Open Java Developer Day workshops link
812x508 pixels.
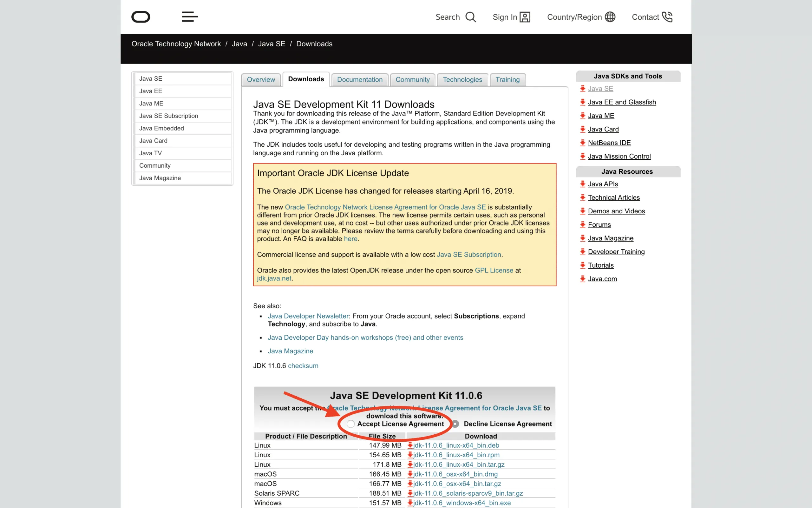point(365,338)
